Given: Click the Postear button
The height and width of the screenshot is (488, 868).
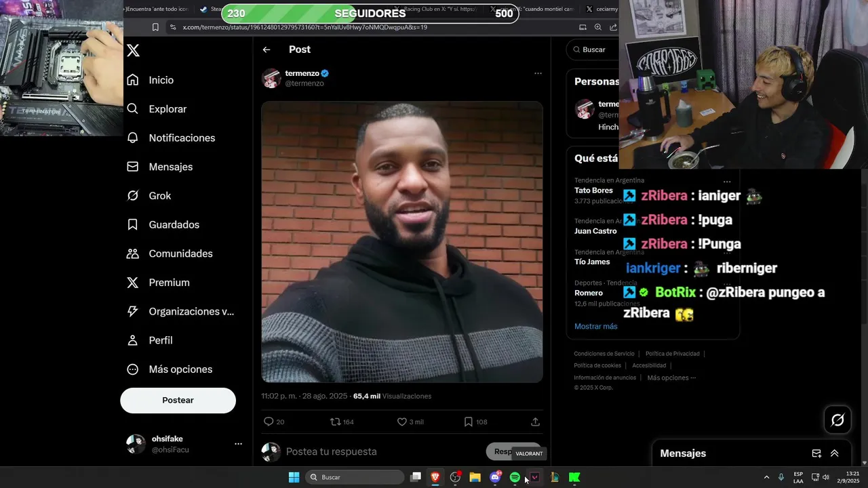Looking at the screenshot, I should tap(178, 401).
